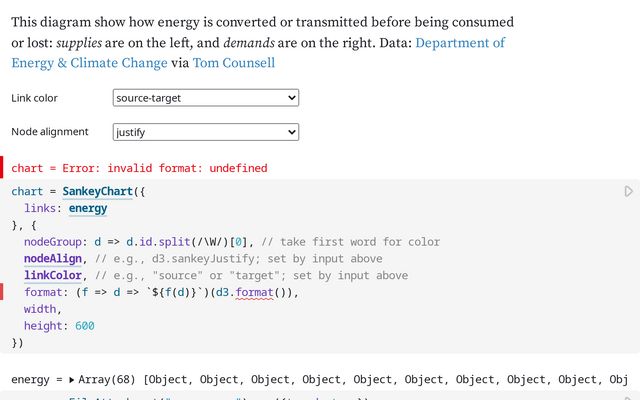This screenshot has height=400, width=640.
Task: Run the chart code cell play icon
Action: point(629,191)
